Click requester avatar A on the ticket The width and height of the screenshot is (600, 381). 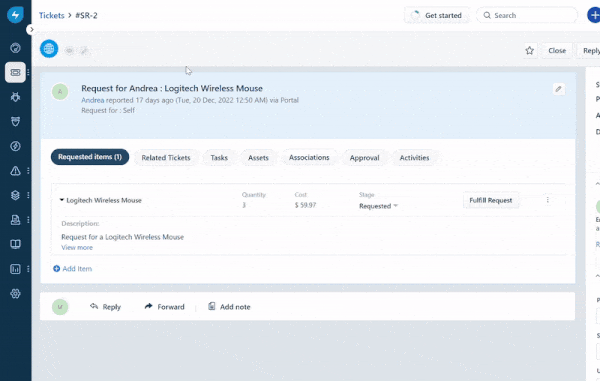pos(60,92)
